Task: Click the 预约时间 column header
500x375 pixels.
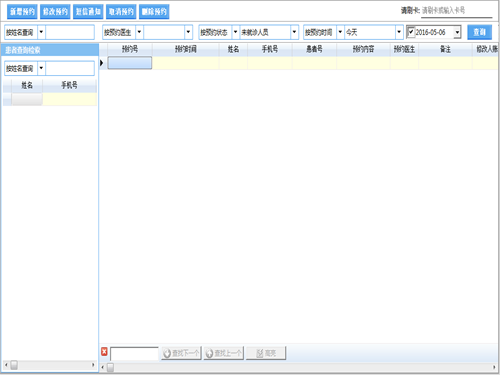Action: click(x=186, y=49)
